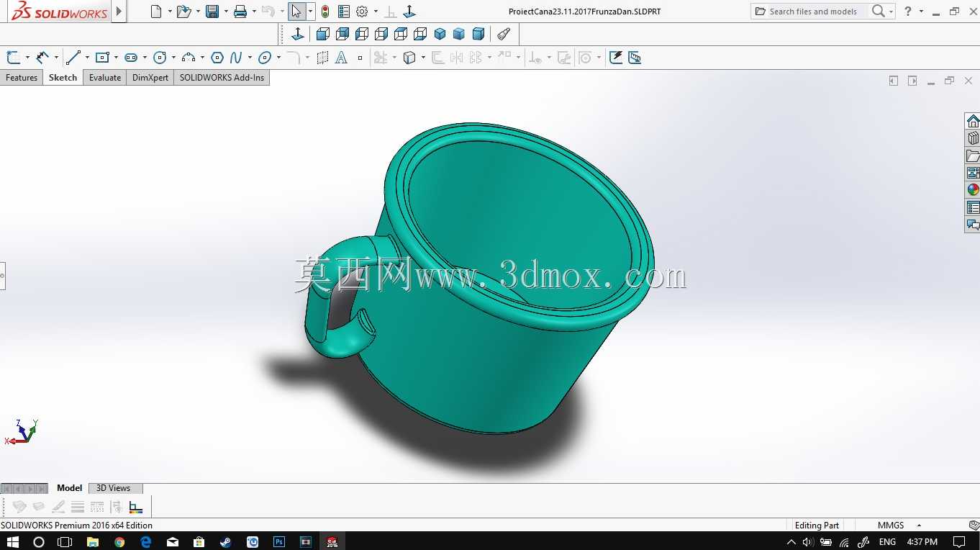Create a new document with the New icon
The width and height of the screenshot is (980, 550).
(x=156, y=12)
